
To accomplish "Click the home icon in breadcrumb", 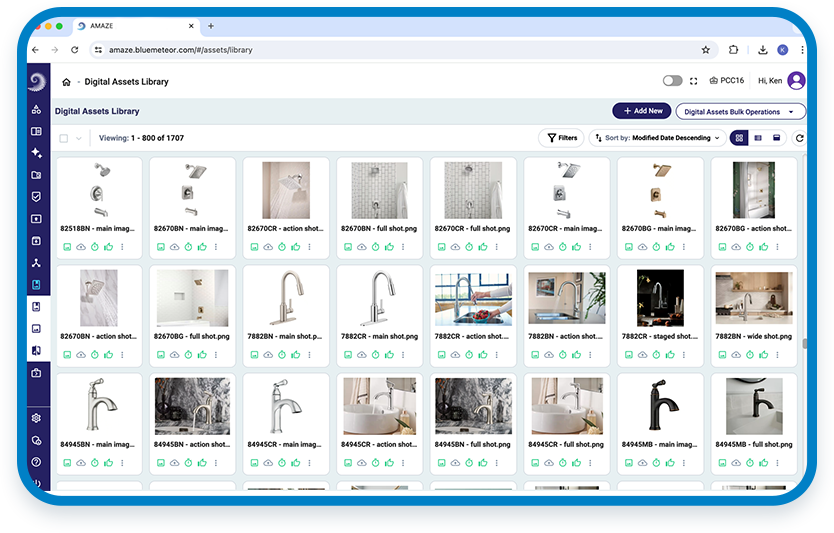I will (x=66, y=82).
